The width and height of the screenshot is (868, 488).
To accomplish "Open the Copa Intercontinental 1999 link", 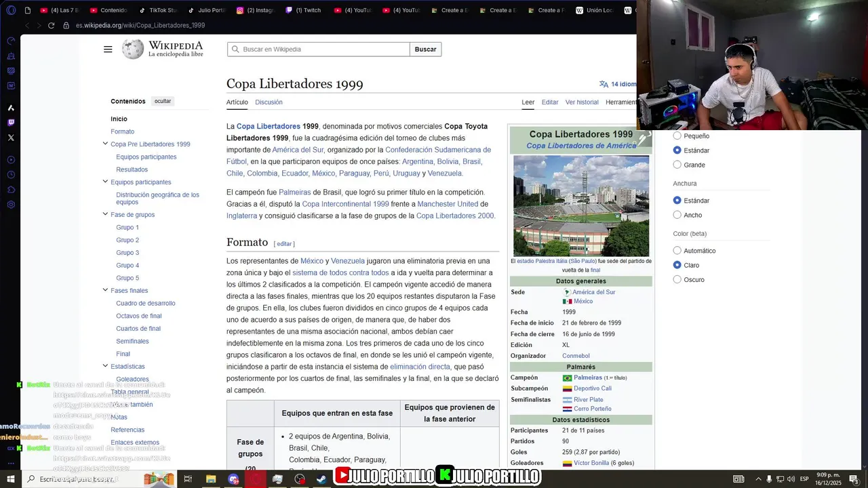I will 345,204.
